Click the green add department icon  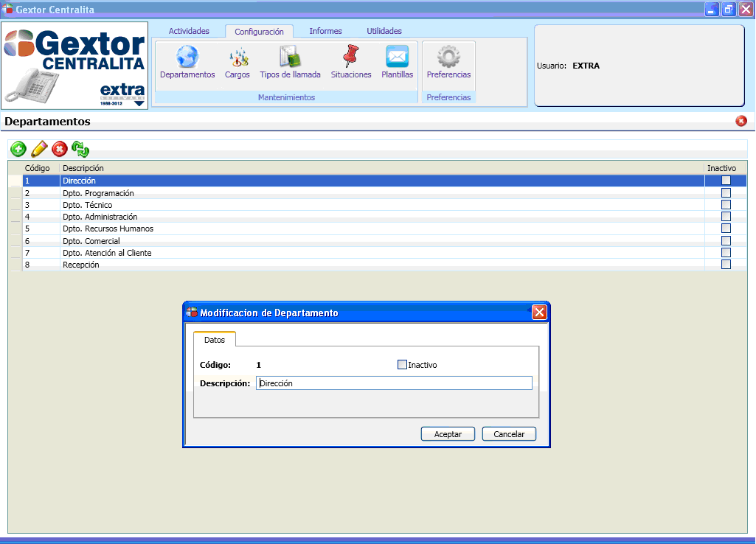(x=18, y=149)
